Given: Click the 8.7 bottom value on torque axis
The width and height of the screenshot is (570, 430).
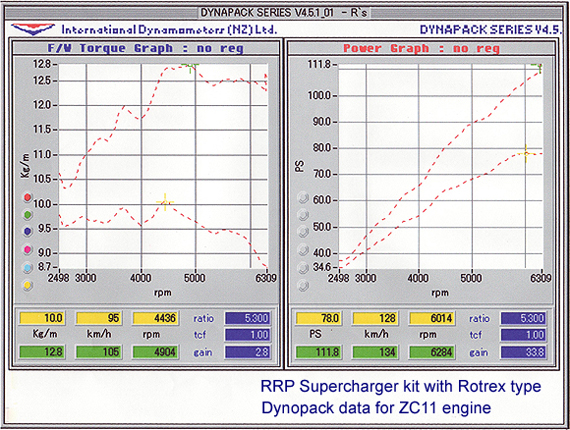Looking at the screenshot, I should coord(44,267).
